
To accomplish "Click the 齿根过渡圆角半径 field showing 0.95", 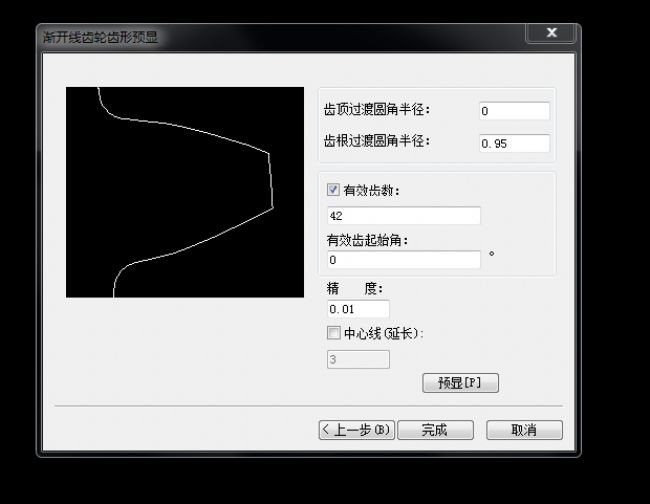I will (514, 143).
